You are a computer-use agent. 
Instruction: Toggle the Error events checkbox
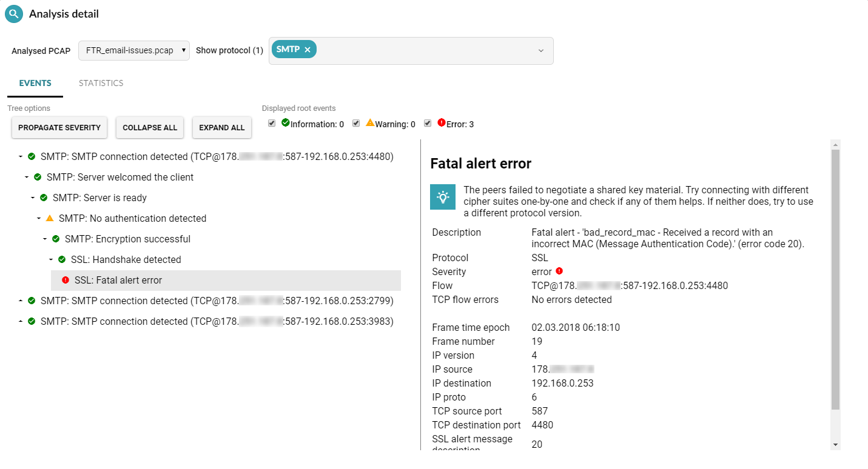(428, 124)
